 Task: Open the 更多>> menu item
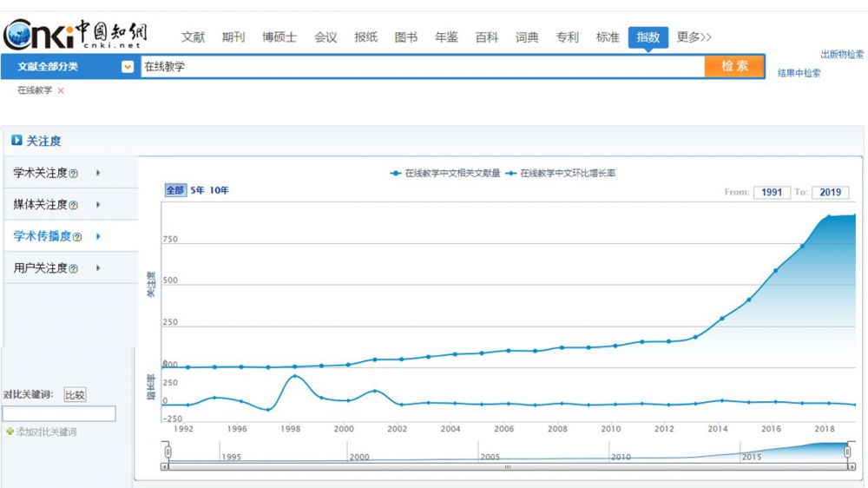pos(694,37)
